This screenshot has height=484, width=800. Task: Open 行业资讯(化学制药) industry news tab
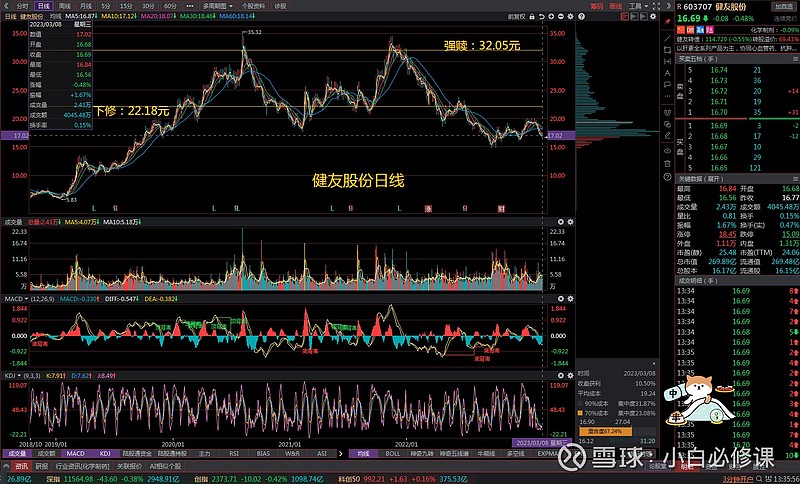[83, 466]
